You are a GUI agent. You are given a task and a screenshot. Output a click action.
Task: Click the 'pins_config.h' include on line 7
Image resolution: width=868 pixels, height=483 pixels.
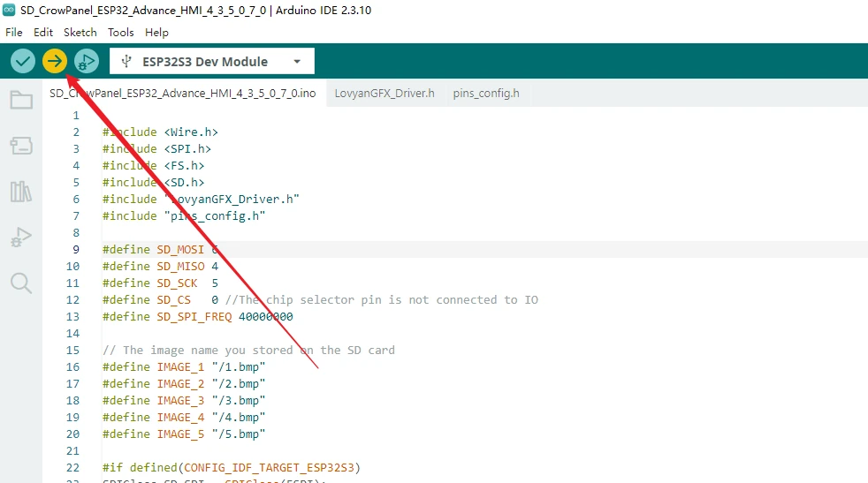point(215,215)
